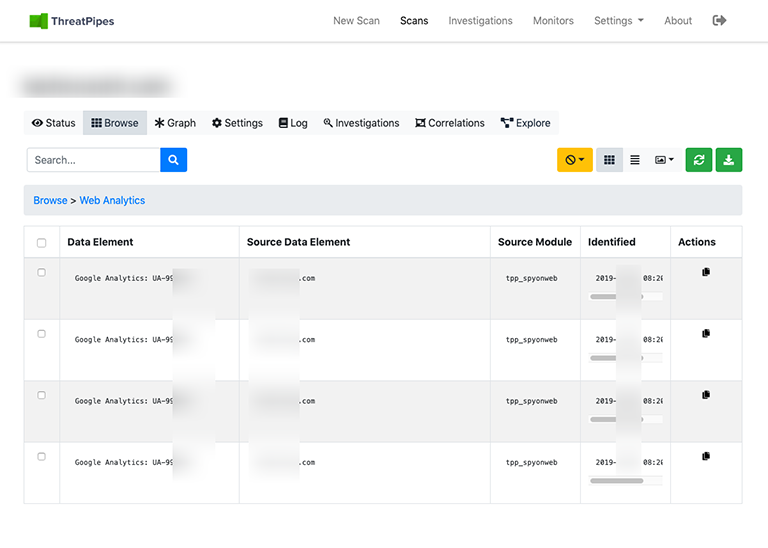Screen dimensions: 768x548
Task: Click the ThreatPipes logo
Action: point(71,21)
